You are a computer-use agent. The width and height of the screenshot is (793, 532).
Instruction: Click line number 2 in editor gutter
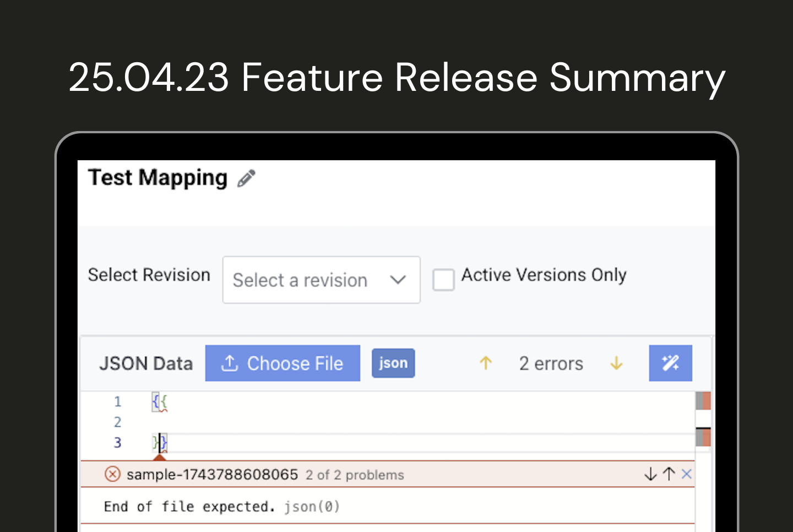pyautogui.click(x=117, y=422)
